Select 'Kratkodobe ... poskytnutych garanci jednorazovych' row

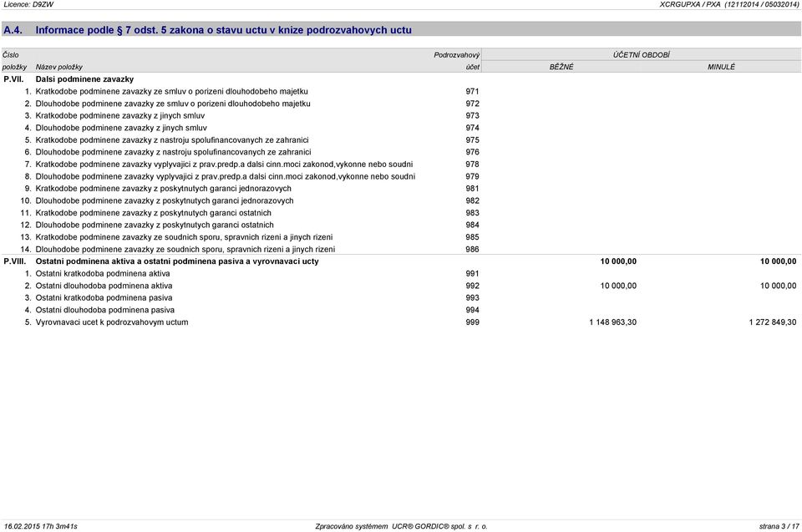click(x=401, y=189)
